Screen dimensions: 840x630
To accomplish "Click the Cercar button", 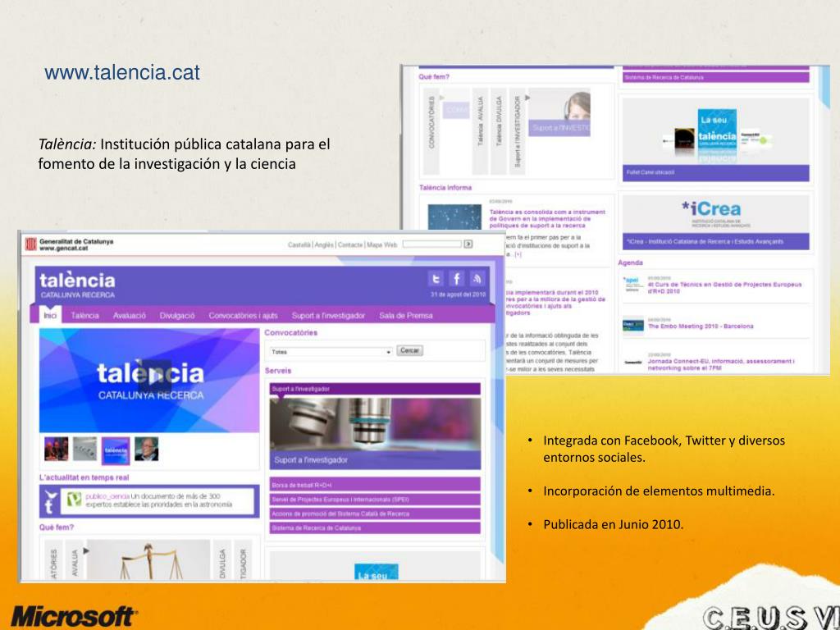I will point(410,350).
